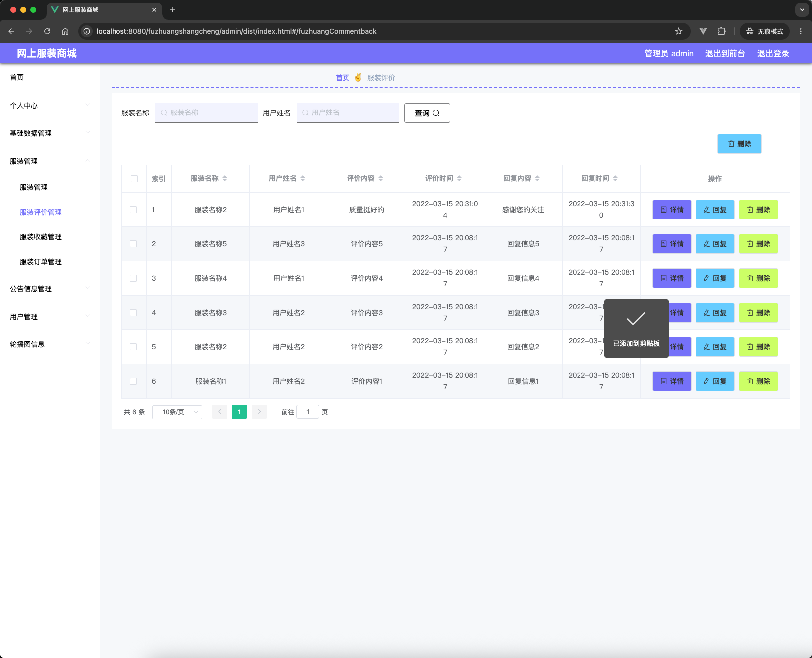Click 回复 for row 评价内容1
This screenshot has height=658, width=812.
[x=715, y=381]
